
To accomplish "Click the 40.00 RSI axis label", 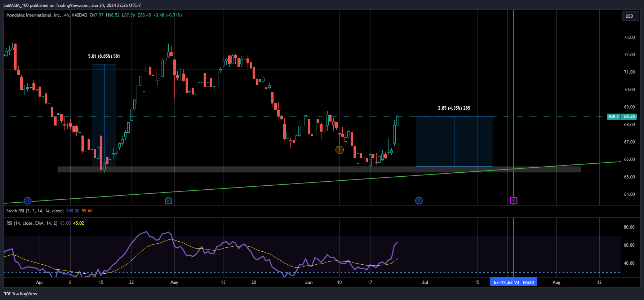I will coord(629,263).
